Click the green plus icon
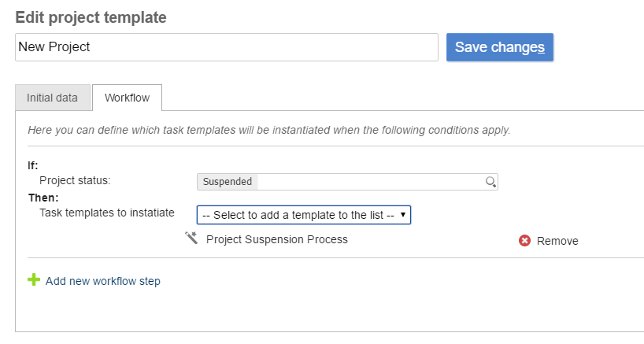The width and height of the screenshot is (644, 344). click(34, 279)
